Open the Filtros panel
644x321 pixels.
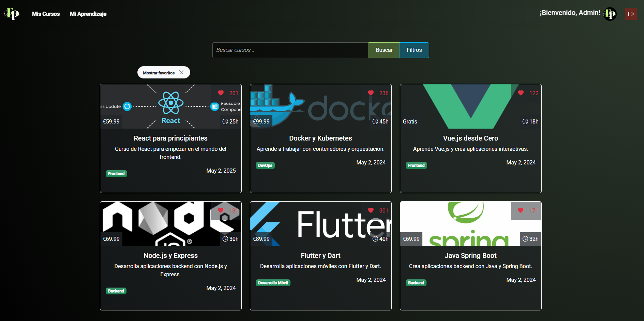coord(414,50)
